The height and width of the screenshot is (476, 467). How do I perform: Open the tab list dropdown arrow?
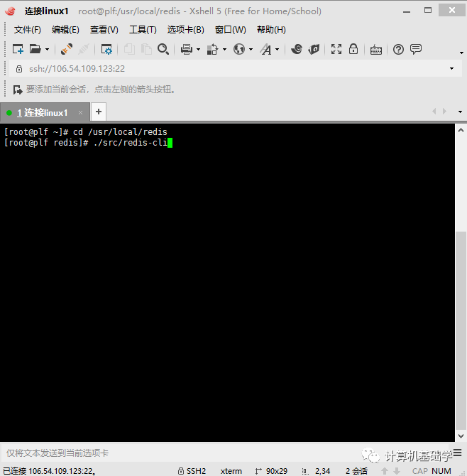point(460,112)
